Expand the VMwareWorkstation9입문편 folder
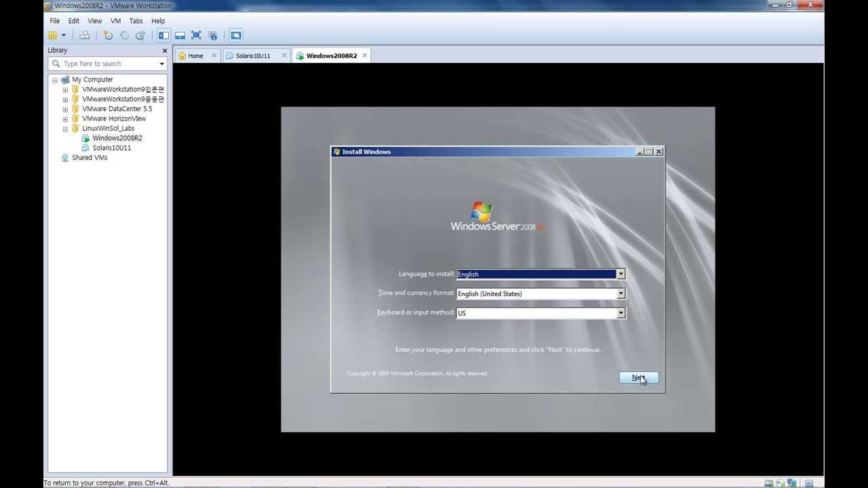The height and width of the screenshot is (488, 868). 65,90
